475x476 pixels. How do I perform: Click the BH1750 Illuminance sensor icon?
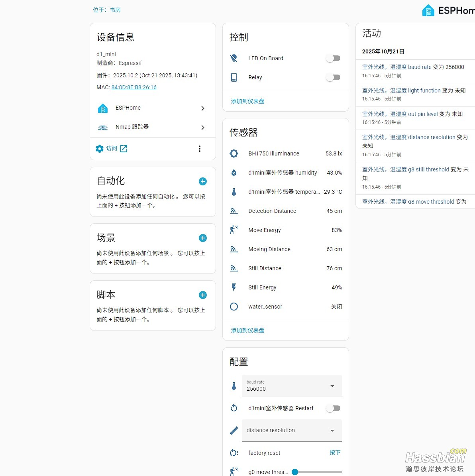click(234, 153)
